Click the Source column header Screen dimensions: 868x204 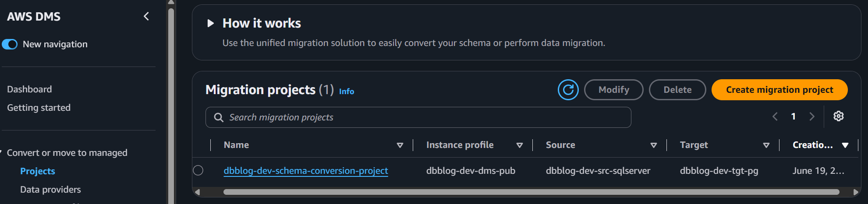(x=560, y=145)
